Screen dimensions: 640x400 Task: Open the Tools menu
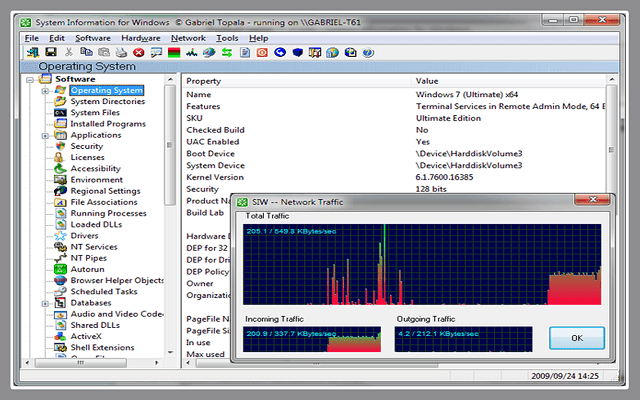[226, 38]
